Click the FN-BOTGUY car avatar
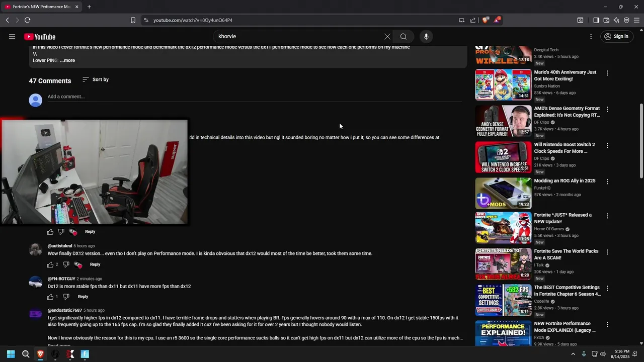This screenshot has width=644, height=362. (35, 283)
